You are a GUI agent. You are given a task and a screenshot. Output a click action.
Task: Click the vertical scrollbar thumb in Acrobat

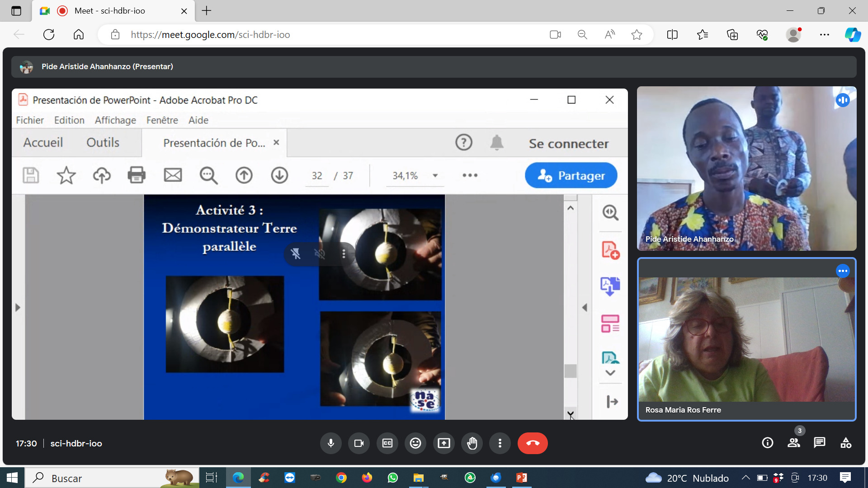click(x=571, y=371)
